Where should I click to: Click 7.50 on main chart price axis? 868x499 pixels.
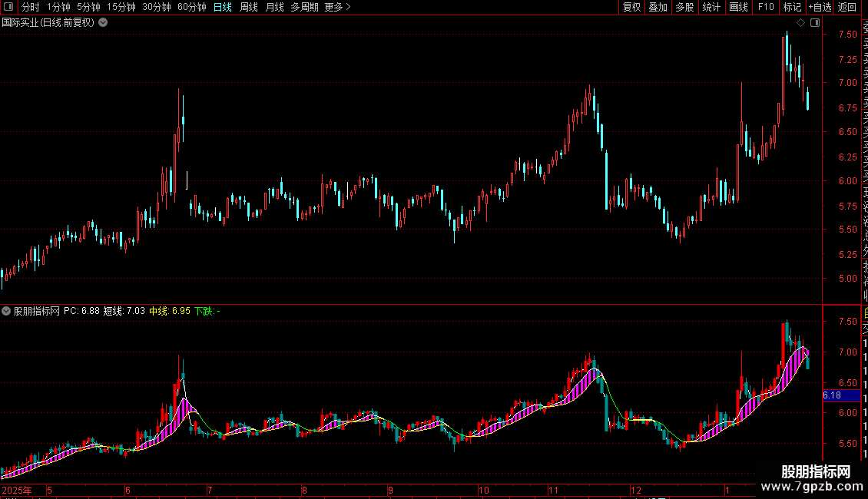(847, 35)
